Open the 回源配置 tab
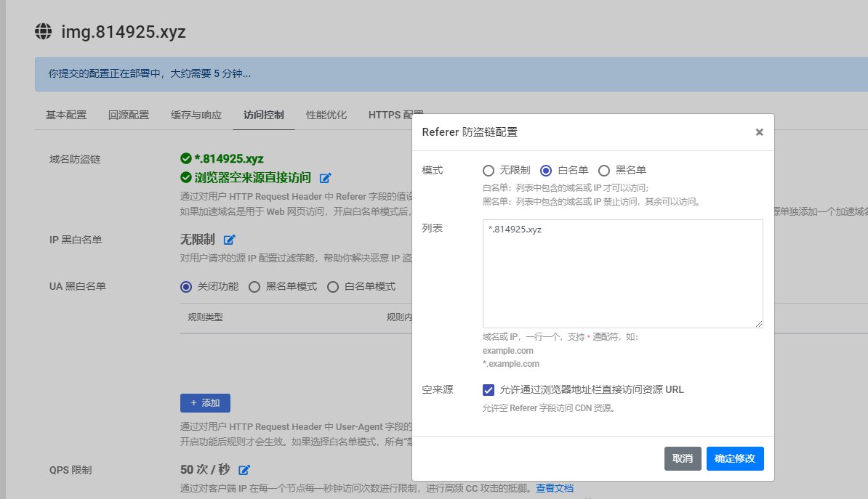Screen dimensions: 868x499 129,115
